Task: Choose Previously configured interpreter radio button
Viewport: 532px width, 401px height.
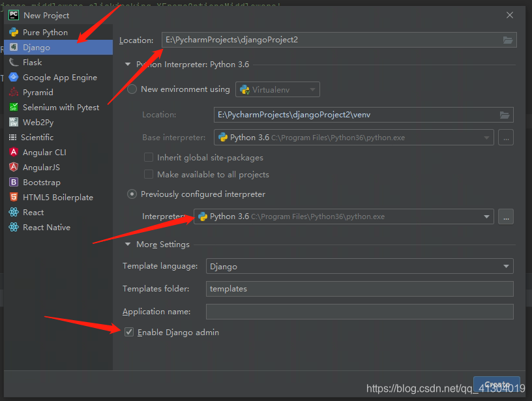Action: tap(132, 194)
